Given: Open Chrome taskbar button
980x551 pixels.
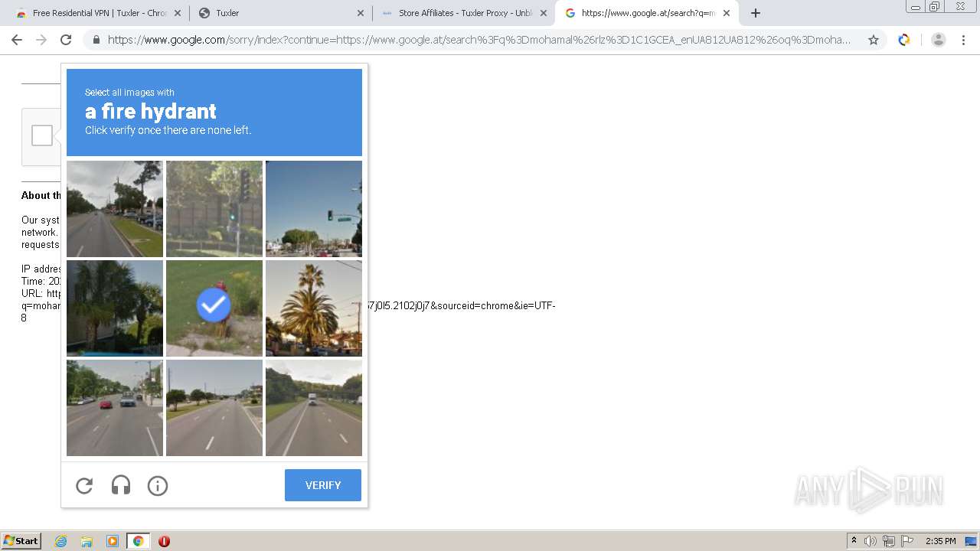Looking at the screenshot, I should tap(138, 541).
